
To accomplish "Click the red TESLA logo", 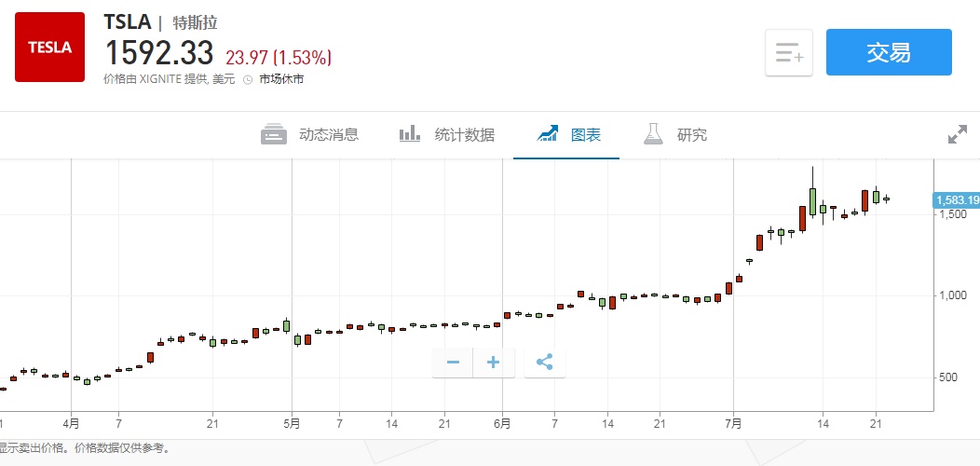I will coord(50,47).
